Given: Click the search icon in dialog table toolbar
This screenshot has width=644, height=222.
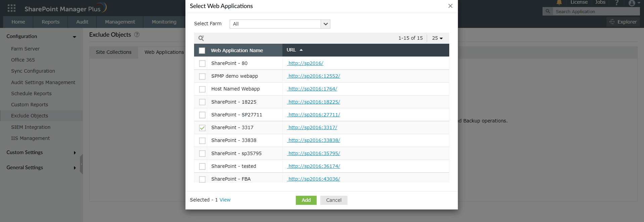Looking at the screenshot, I should point(201,38).
